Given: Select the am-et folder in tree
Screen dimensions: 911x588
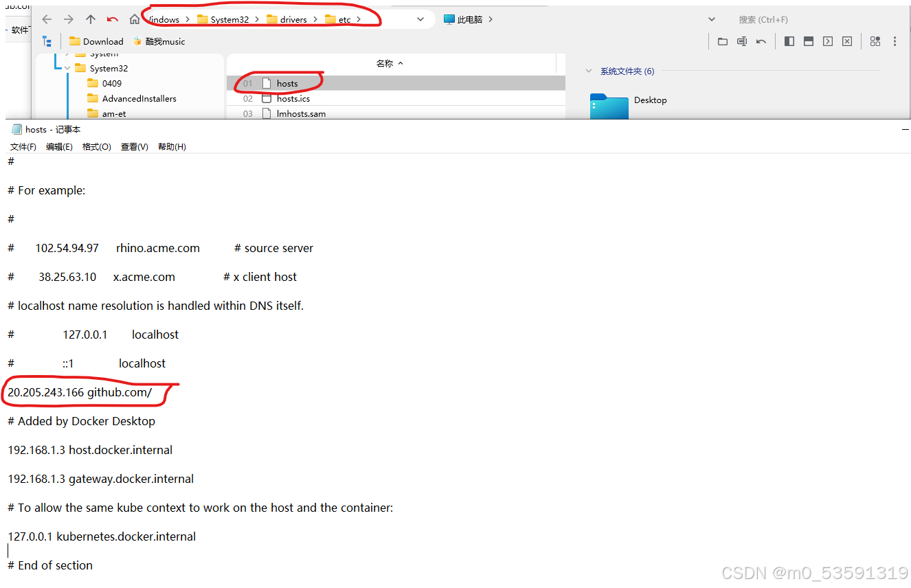Looking at the screenshot, I should 106,113.
